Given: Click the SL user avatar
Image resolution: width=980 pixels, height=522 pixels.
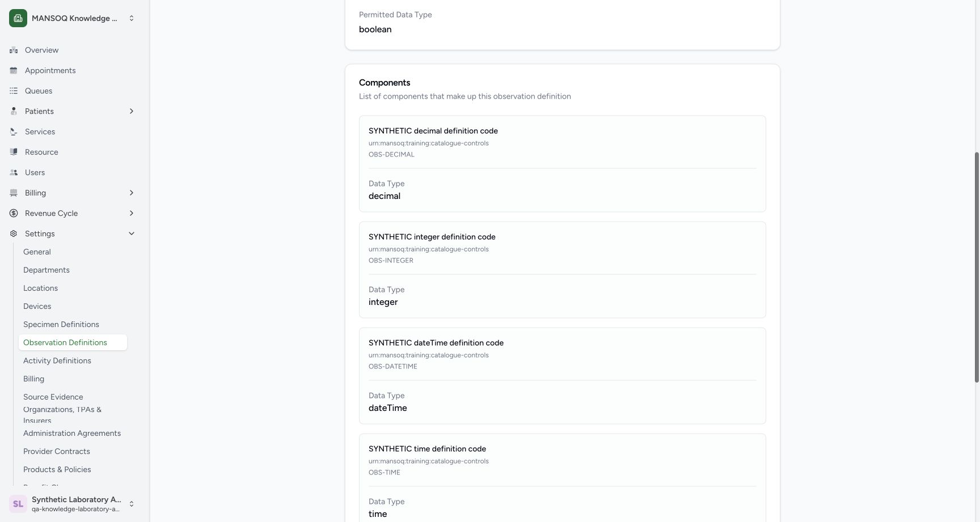Looking at the screenshot, I should pyautogui.click(x=18, y=504).
